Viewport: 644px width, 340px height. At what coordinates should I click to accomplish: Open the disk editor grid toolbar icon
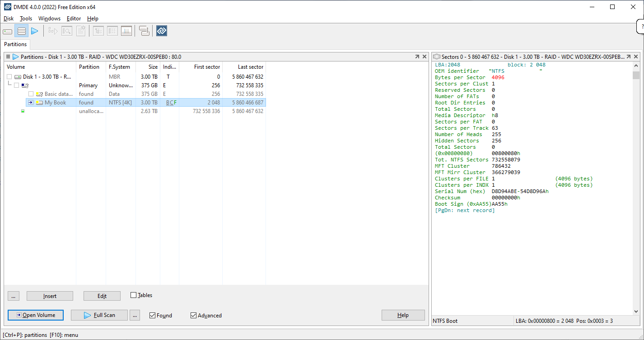pos(126,31)
